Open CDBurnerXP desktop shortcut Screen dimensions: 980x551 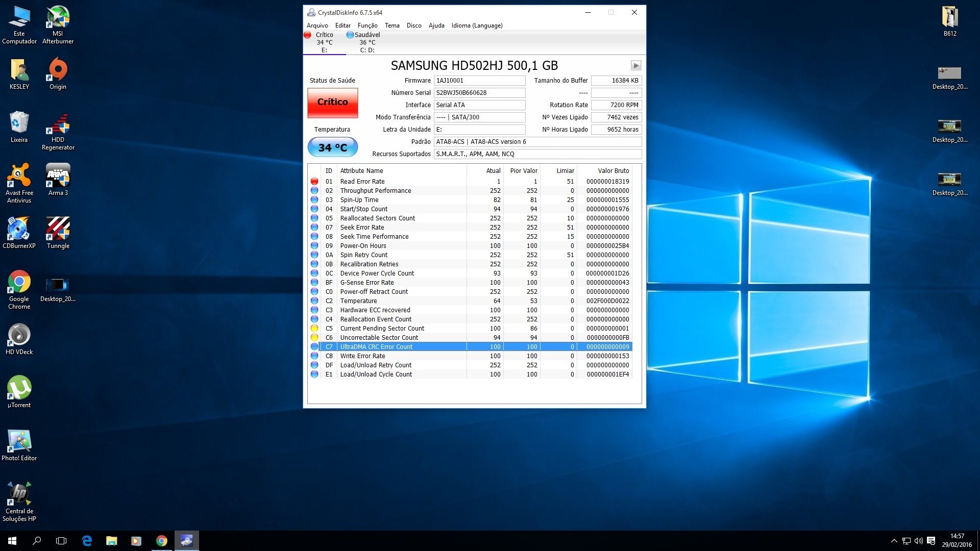19,233
